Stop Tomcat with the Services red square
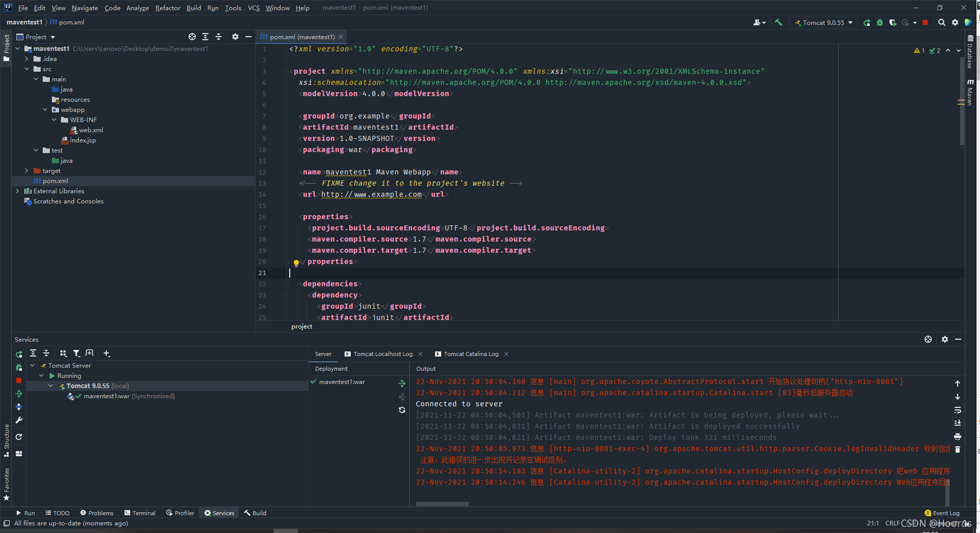The width and height of the screenshot is (980, 533). coord(19,380)
